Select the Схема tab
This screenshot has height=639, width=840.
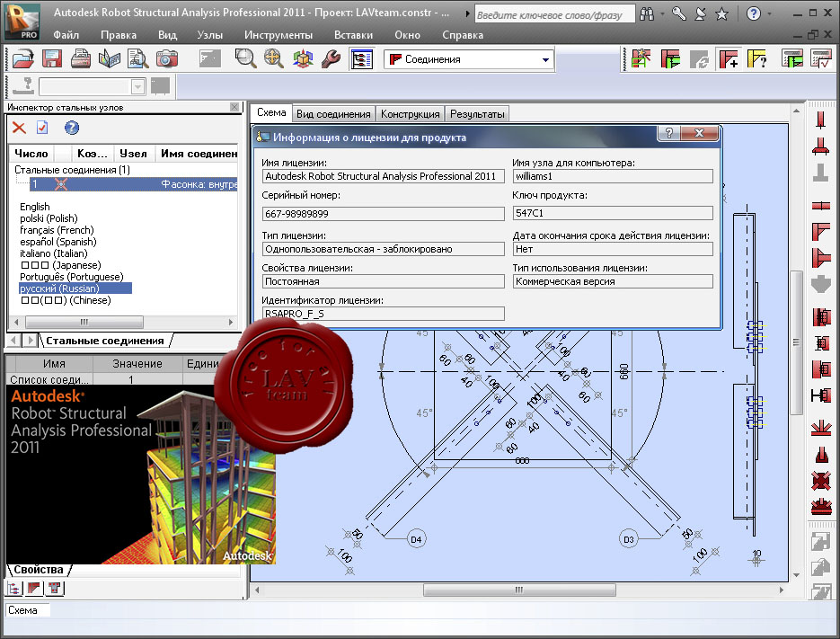pyautogui.click(x=271, y=112)
